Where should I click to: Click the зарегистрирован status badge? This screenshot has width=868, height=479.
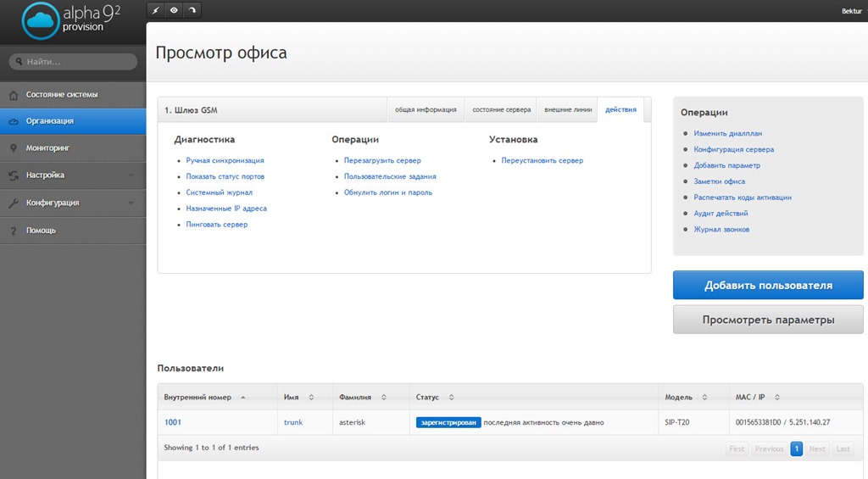(448, 422)
